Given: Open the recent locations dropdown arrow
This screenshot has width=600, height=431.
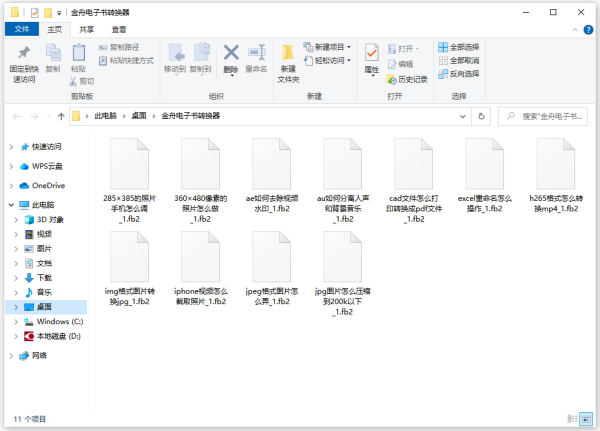Looking at the screenshot, I should click(x=49, y=116).
